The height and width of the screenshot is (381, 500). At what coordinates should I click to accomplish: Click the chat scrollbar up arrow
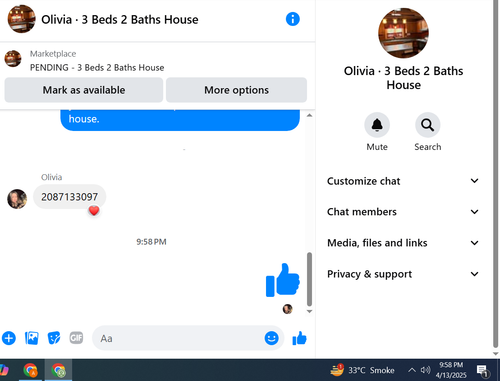click(x=309, y=115)
